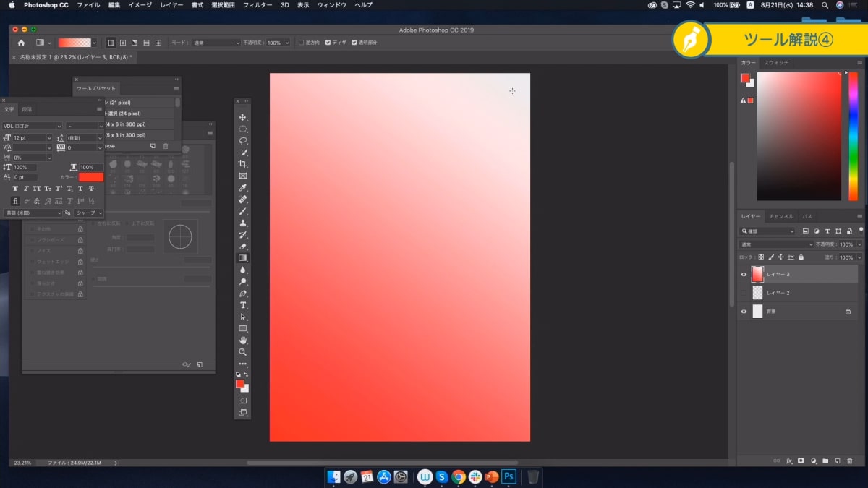Click the Home icon in options bar
868x488 pixels.
point(21,43)
